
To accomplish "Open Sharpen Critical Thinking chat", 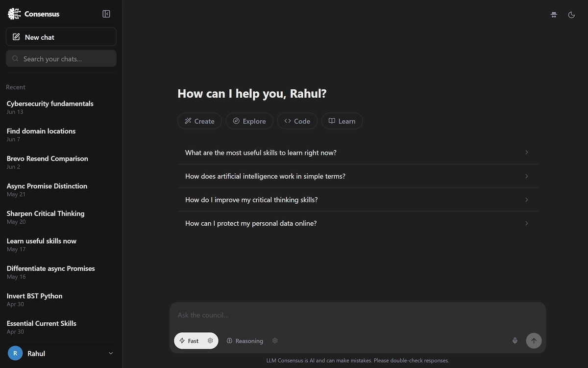I will point(61,217).
